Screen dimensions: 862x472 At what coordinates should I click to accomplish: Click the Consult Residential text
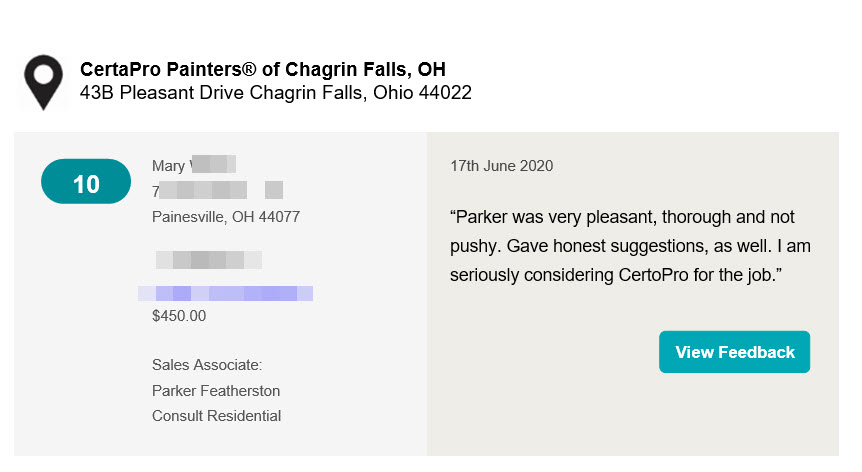coord(216,416)
